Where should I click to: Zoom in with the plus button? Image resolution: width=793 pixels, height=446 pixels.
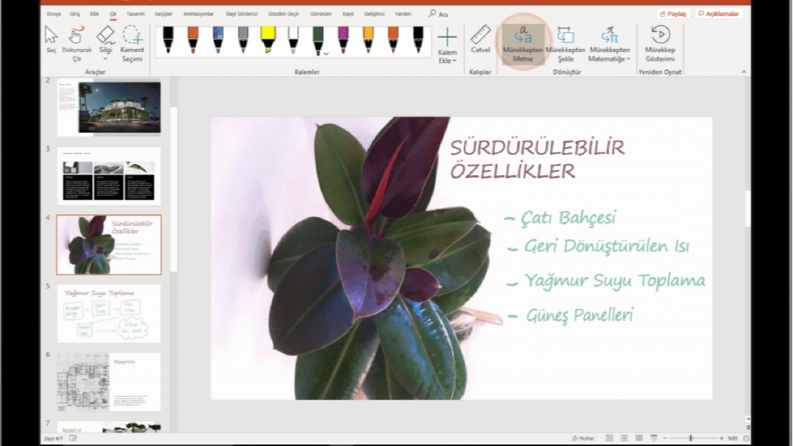click(721, 438)
